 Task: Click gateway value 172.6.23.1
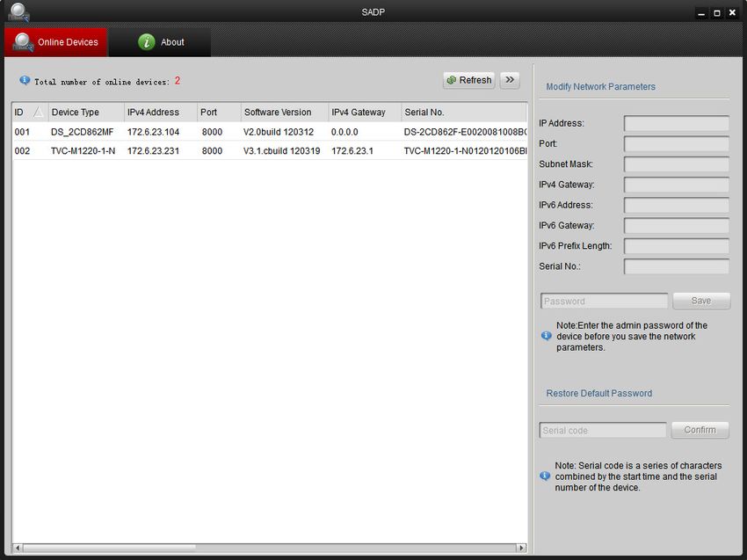pyautogui.click(x=352, y=151)
